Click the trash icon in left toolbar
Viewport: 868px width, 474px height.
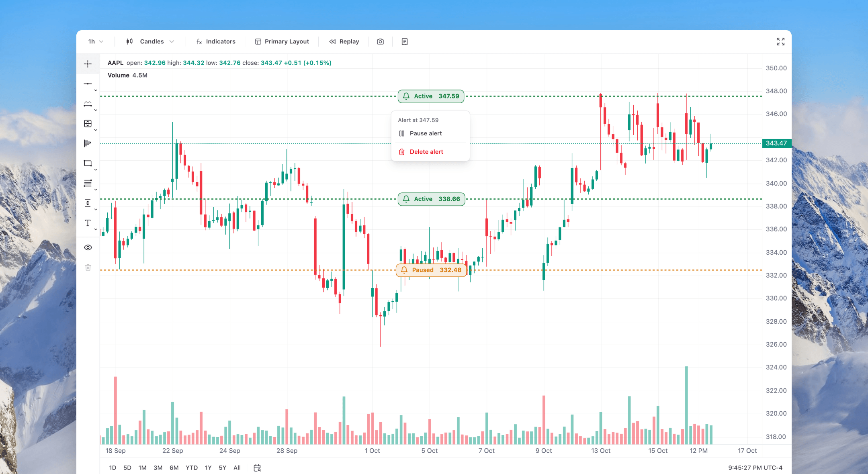(x=88, y=267)
